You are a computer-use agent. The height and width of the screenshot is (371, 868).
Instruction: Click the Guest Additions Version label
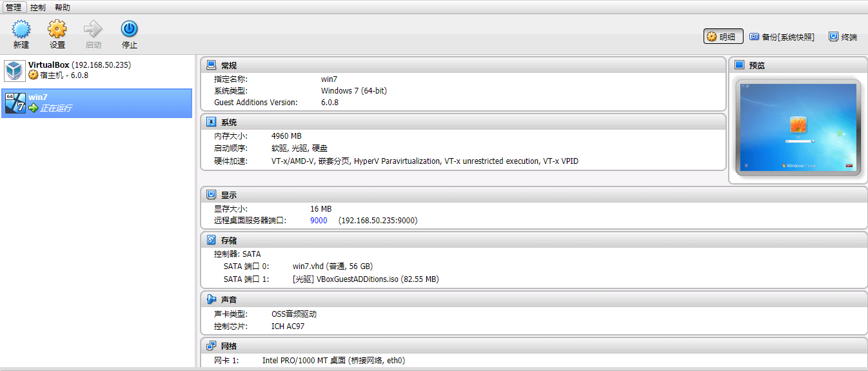pyautogui.click(x=256, y=103)
